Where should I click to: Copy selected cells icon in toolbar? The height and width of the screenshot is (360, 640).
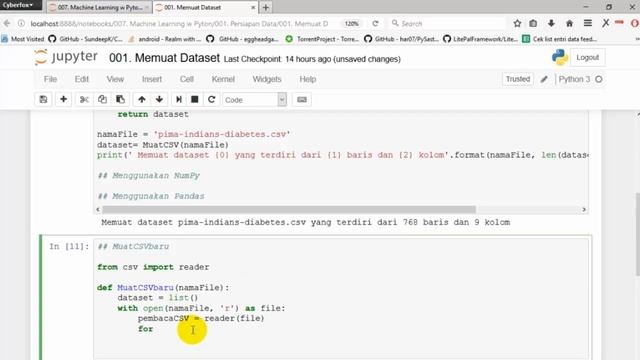(102, 100)
